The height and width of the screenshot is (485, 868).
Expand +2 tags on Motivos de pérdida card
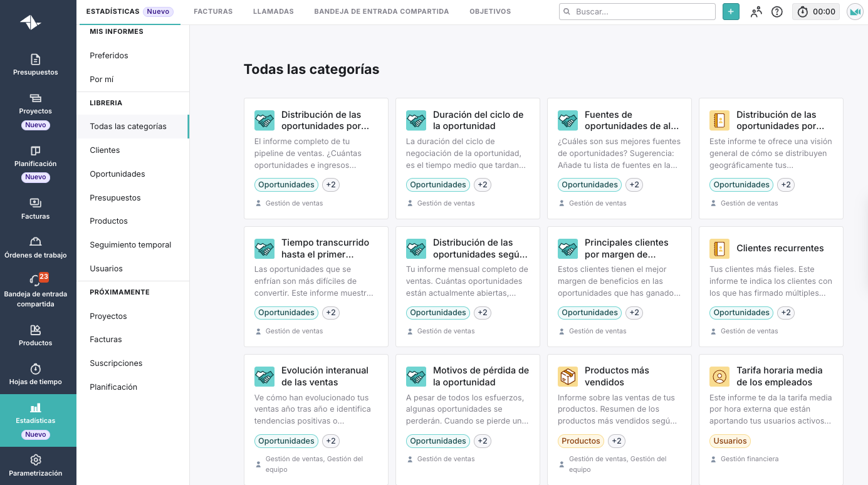click(x=483, y=441)
